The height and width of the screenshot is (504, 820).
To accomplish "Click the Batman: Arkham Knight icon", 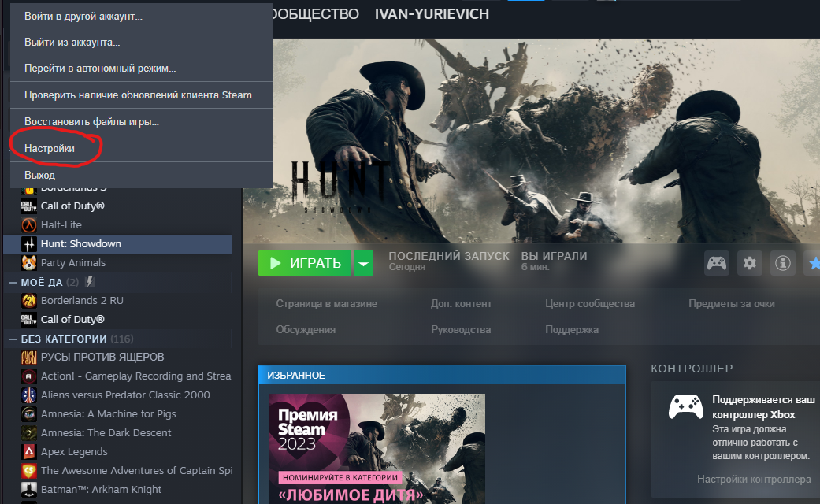I will coord(29,489).
